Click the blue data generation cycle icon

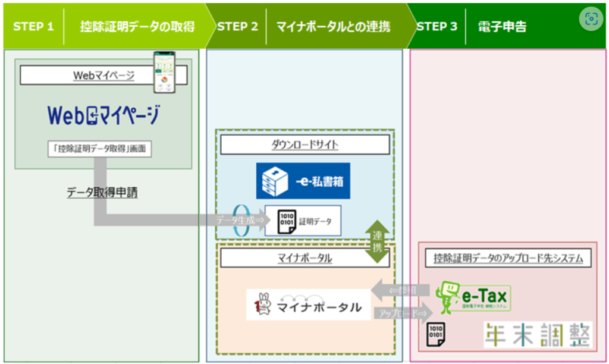pos(241,221)
